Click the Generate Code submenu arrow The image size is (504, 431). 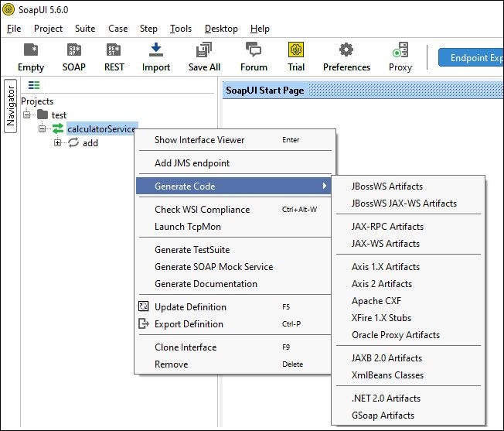coord(325,186)
